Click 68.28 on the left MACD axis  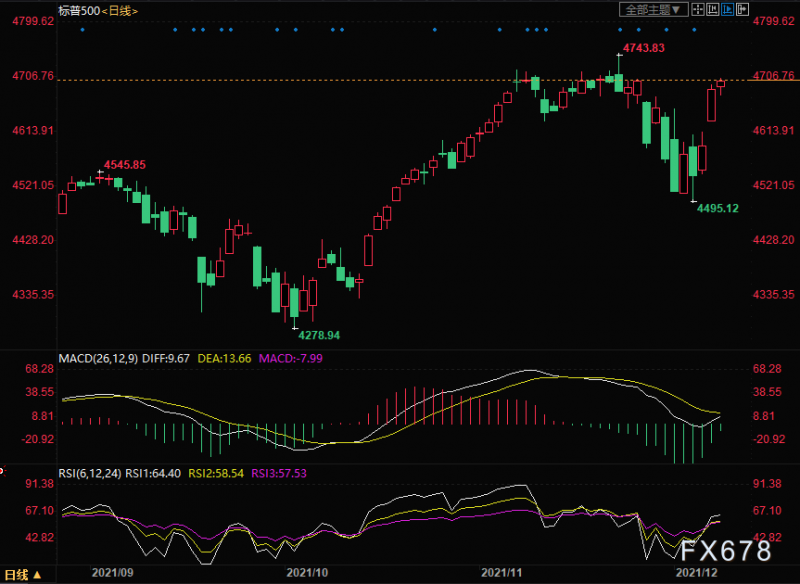[x=40, y=369]
